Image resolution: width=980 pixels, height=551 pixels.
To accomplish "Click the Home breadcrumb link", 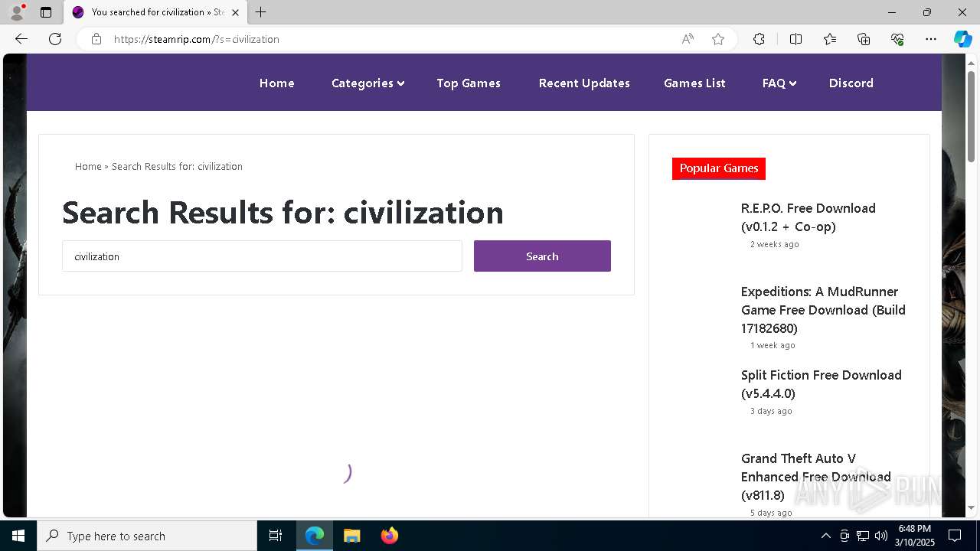I will pos(88,166).
